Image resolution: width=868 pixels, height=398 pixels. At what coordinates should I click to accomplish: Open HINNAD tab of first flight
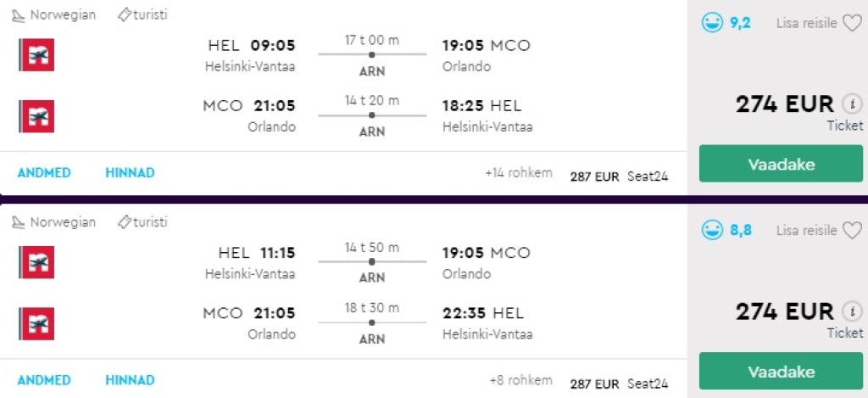130,173
